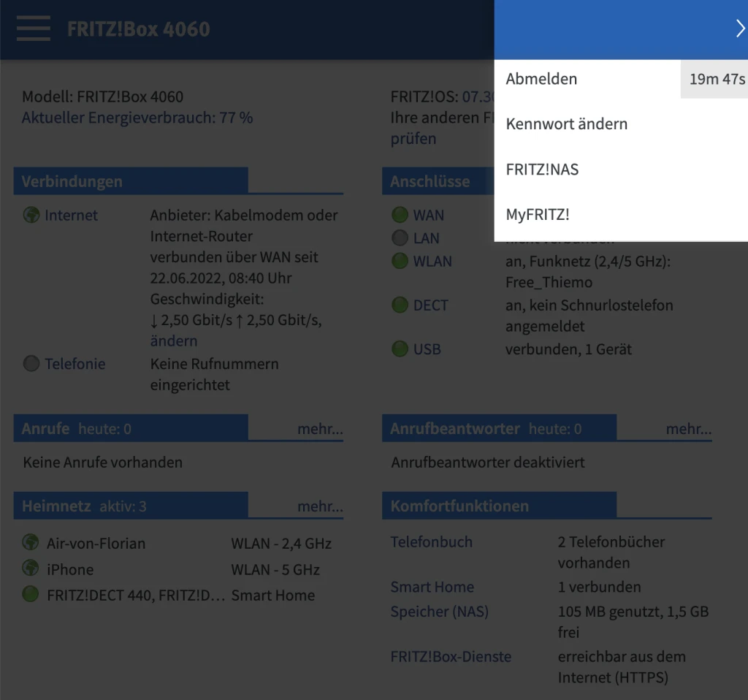Click the green DECT status indicator
Screen dimensions: 748x700
pyautogui.click(x=400, y=305)
